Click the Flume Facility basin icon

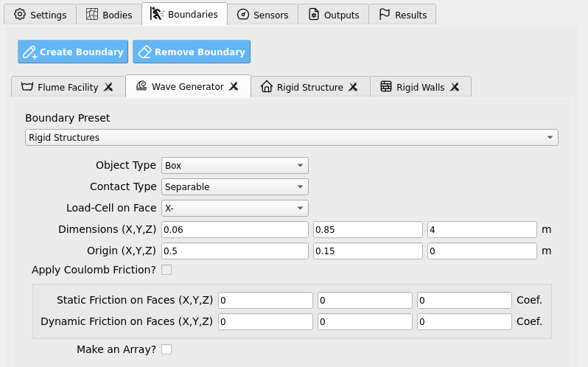pyautogui.click(x=27, y=87)
